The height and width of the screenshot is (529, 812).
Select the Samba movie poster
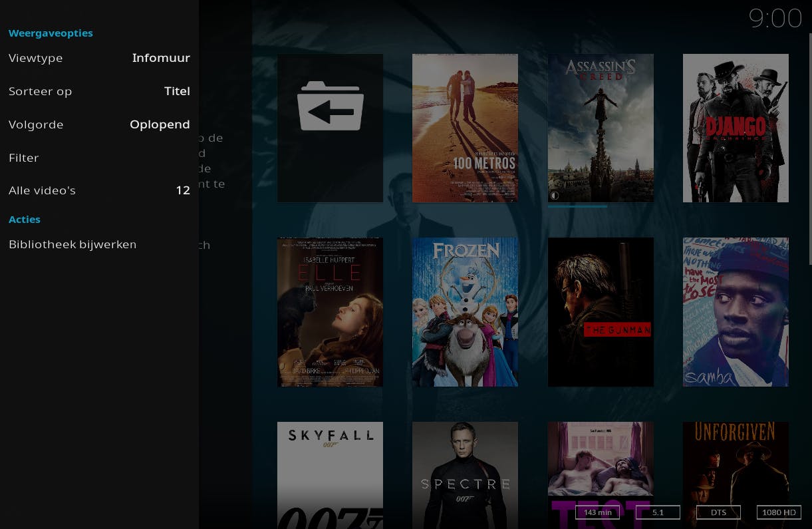click(x=736, y=312)
